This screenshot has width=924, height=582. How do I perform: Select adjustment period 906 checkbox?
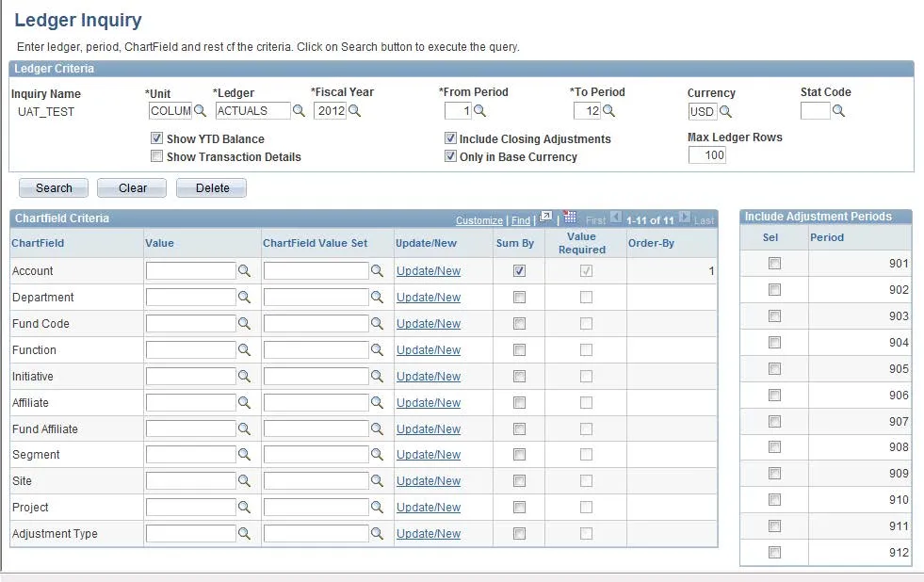775,396
